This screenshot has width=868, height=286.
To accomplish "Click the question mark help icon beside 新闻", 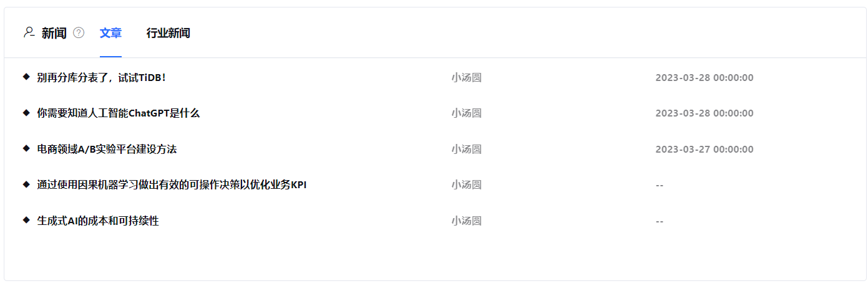I will click(x=79, y=32).
